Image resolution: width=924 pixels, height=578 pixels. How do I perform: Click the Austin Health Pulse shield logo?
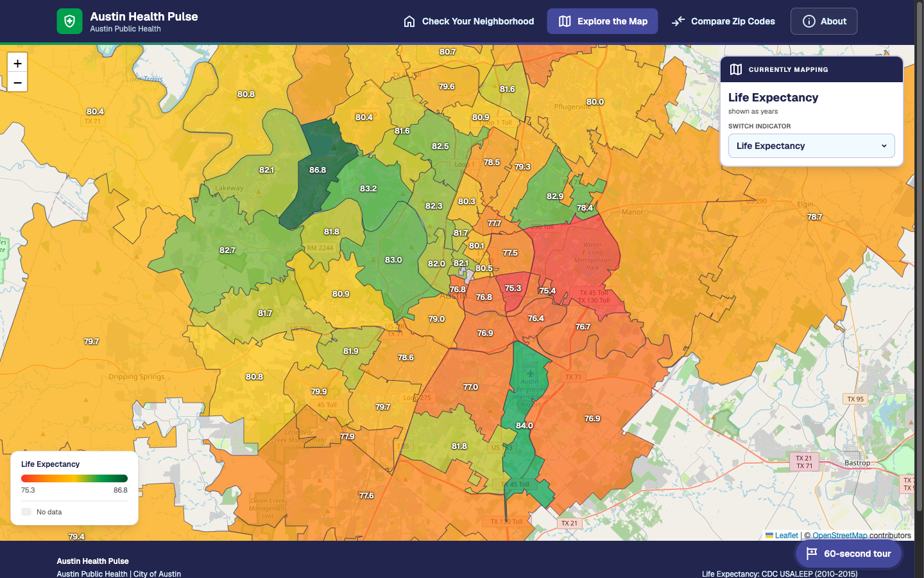coord(69,21)
